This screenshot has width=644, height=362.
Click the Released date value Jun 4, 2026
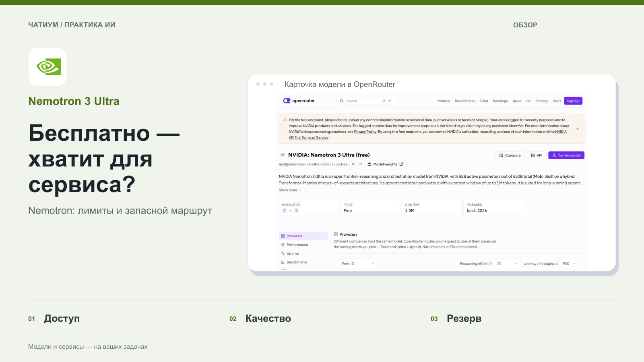477,211
